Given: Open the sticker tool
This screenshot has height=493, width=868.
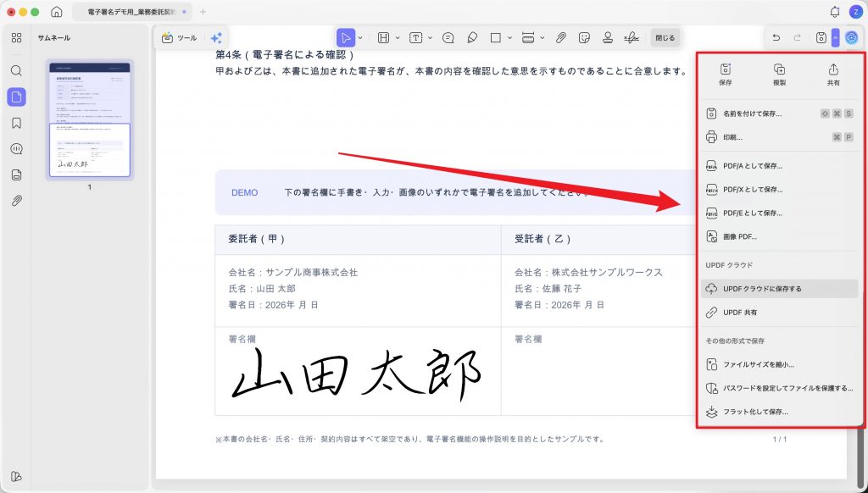Looking at the screenshot, I should (x=584, y=37).
